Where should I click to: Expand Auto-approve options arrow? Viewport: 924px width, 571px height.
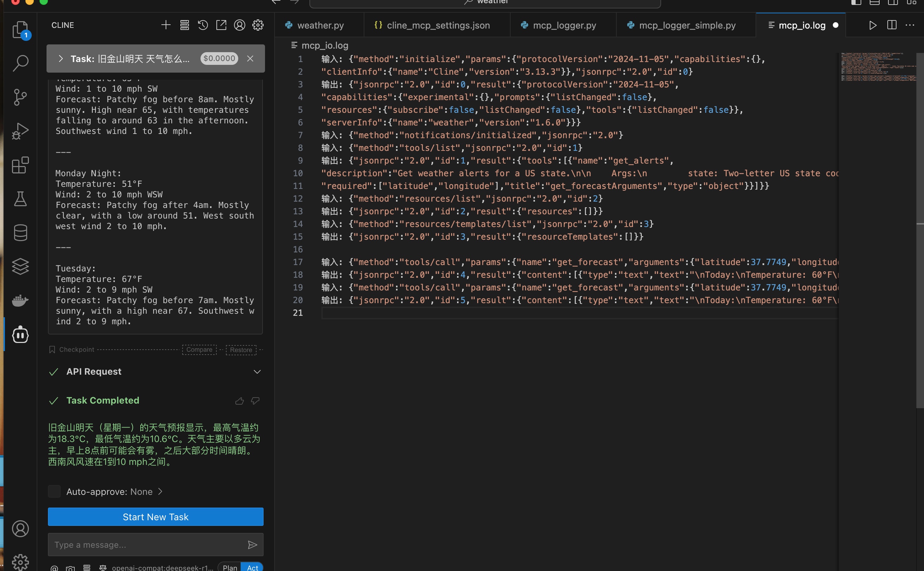(x=160, y=491)
